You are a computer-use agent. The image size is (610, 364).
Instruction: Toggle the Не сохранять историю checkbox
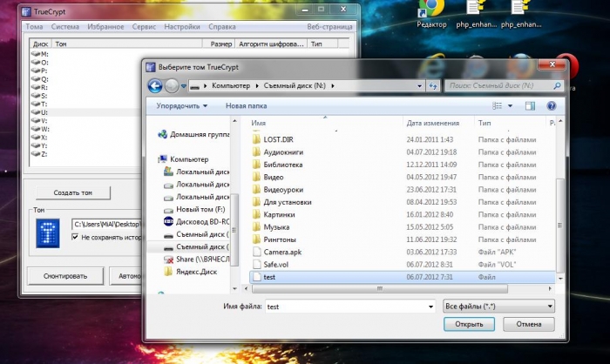point(76,236)
